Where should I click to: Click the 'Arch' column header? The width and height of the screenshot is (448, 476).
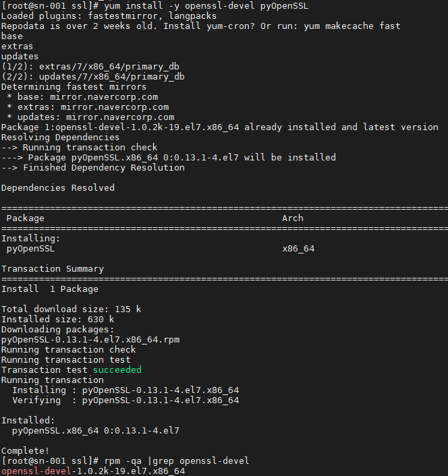(x=293, y=218)
